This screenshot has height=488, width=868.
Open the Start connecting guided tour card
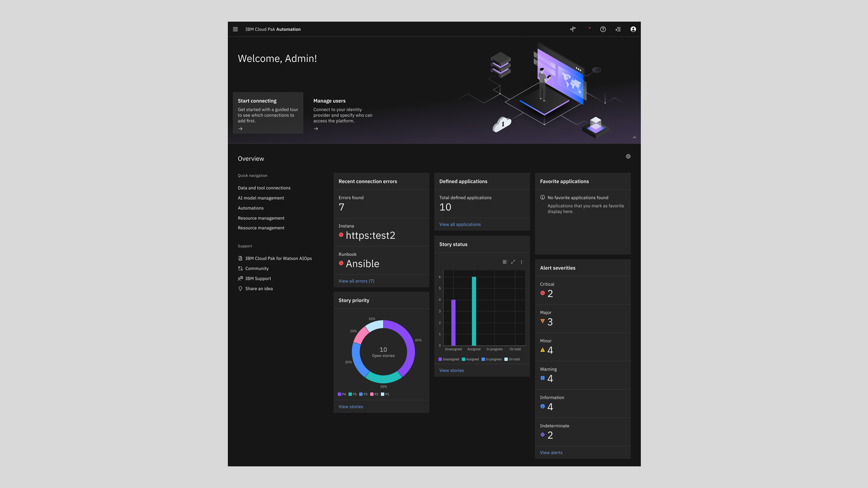pos(268,113)
